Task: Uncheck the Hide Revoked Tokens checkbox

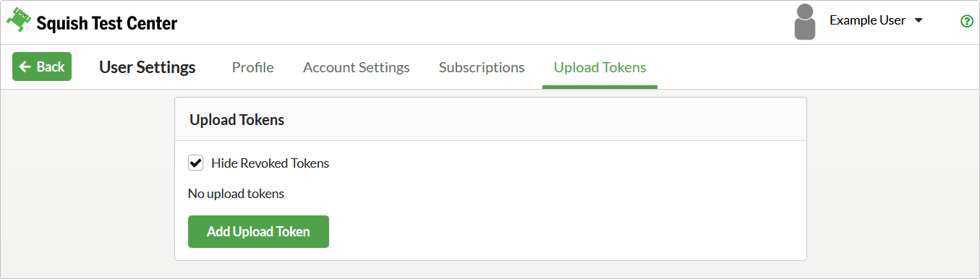Action: [x=195, y=163]
